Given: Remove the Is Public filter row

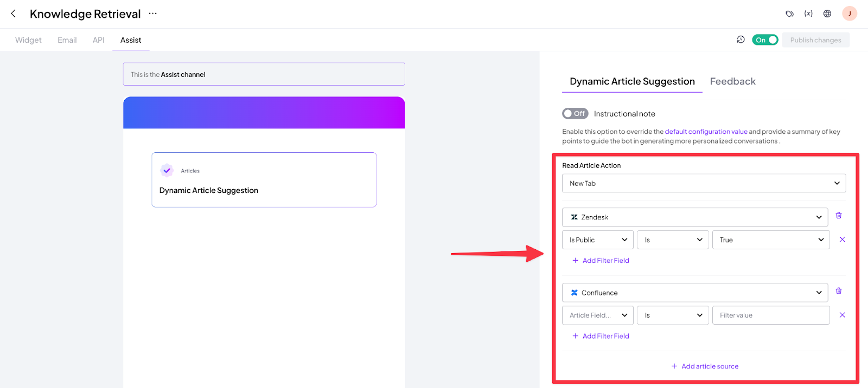Looking at the screenshot, I should (x=843, y=240).
